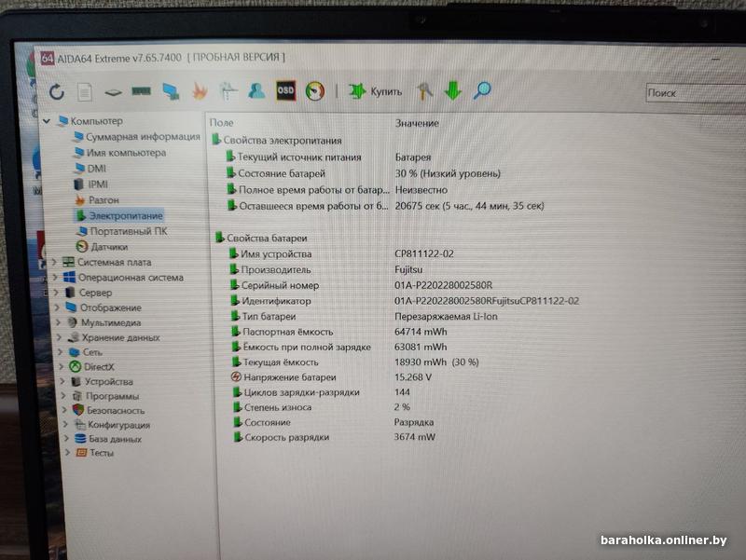Expand the DirectX tree node
Viewport: 746px width, 560px height.
pos(62,366)
